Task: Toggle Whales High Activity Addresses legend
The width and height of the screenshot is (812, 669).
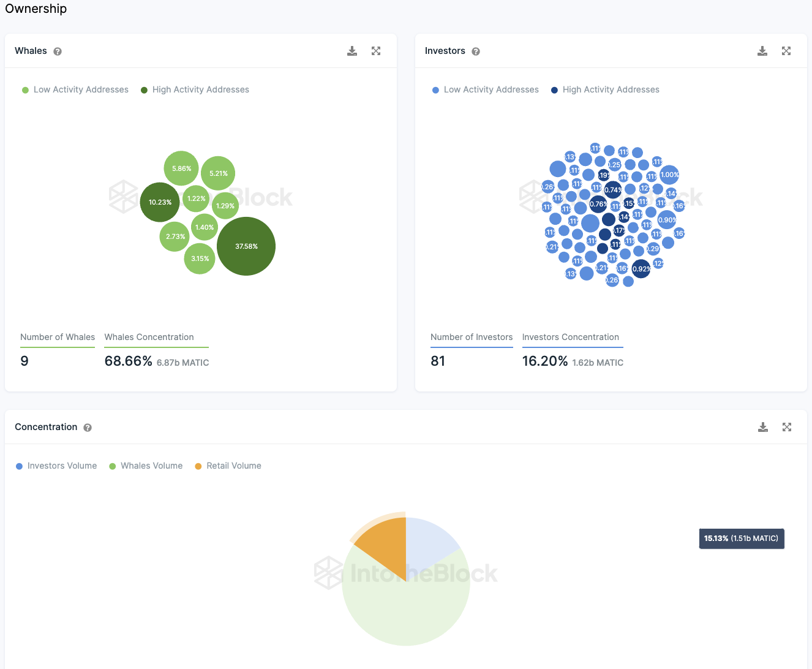Action: tap(195, 89)
